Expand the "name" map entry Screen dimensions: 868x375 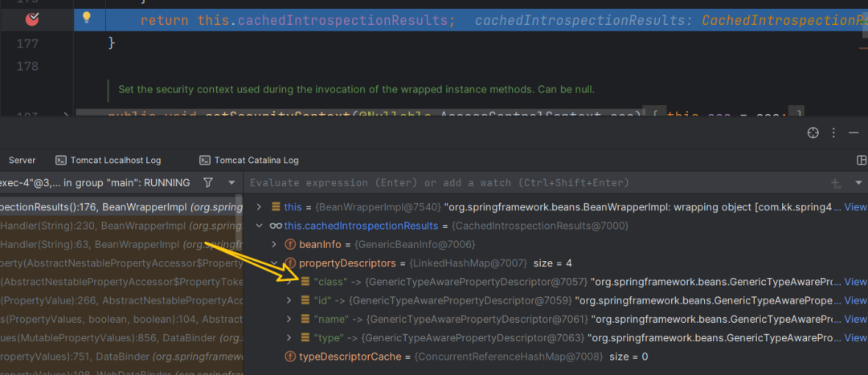(289, 319)
